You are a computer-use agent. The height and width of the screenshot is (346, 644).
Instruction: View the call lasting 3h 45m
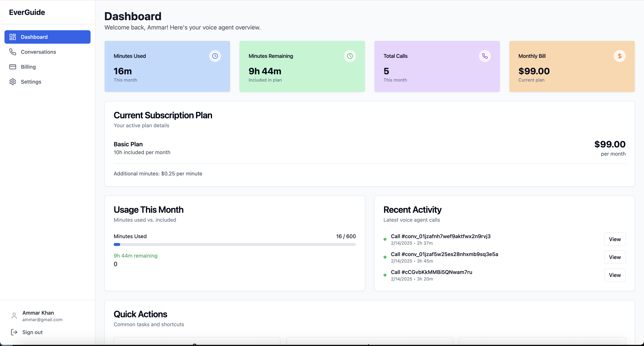point(615,257)
